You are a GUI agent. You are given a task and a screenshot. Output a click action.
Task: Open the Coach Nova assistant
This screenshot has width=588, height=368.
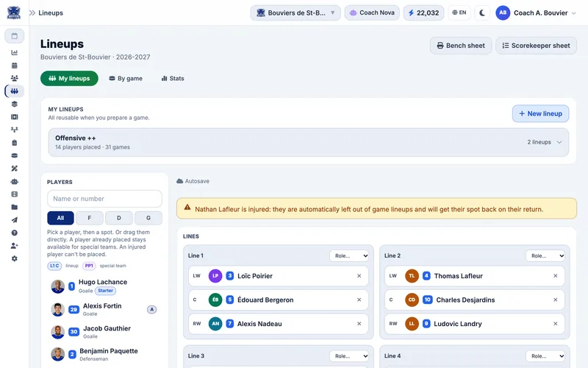tap(372, 13)
